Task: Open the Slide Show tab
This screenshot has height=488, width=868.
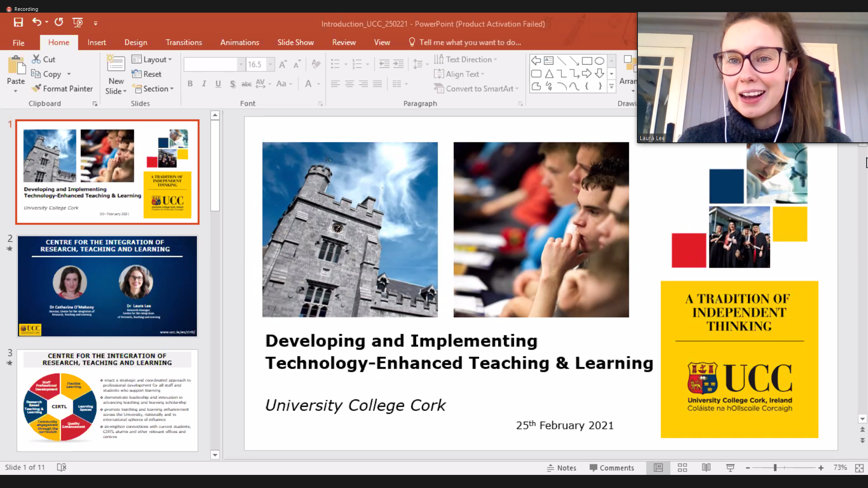Action: (x=295, y=42)
